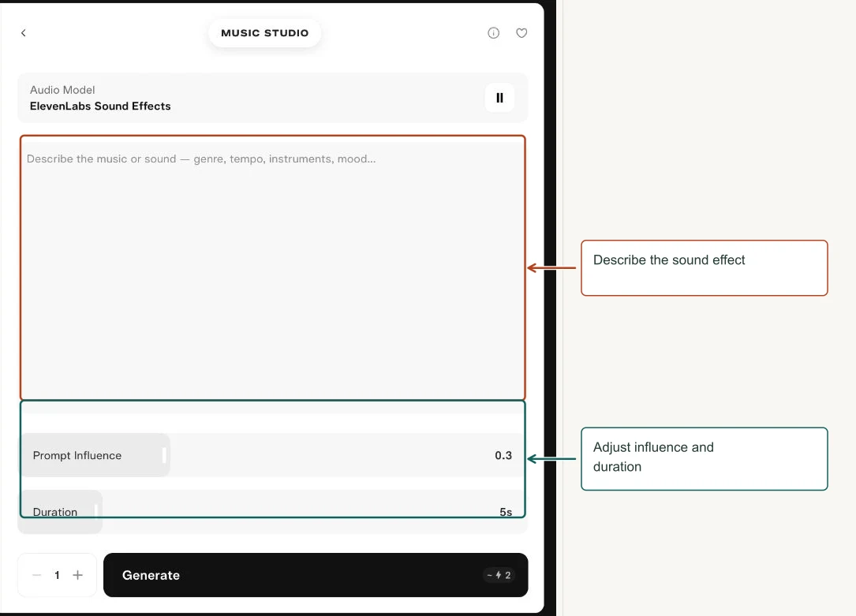Open the MUSIC STUDIO title pill
This screenshot has width=856, height=616.
coord(265,33)
